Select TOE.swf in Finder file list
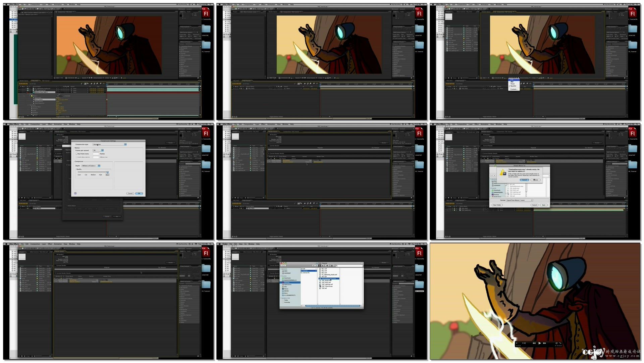Viewport: 644px width, 363px height. pos(323,288)
